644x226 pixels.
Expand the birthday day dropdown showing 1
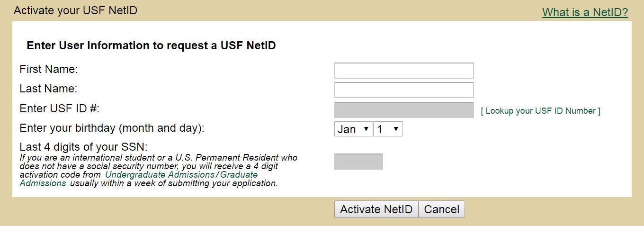(x=388, y=129)
